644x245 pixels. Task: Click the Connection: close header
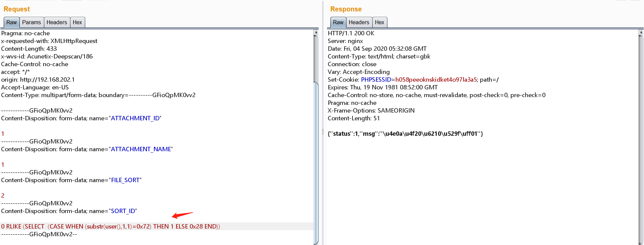[x=352, y=64]
